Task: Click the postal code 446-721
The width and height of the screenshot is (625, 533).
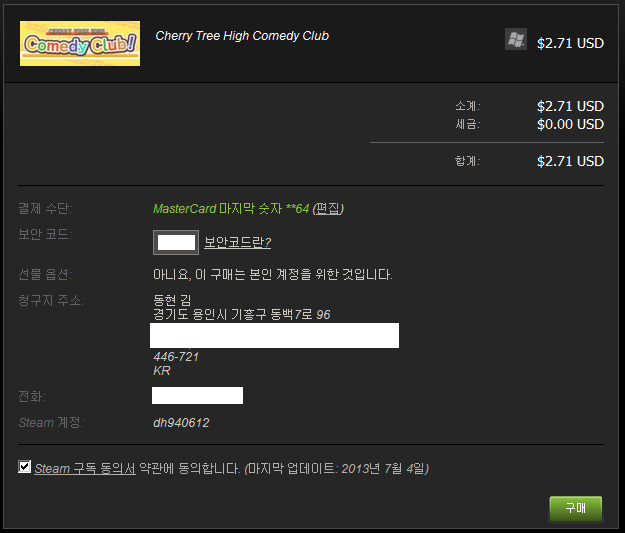Action: point(176,356)
